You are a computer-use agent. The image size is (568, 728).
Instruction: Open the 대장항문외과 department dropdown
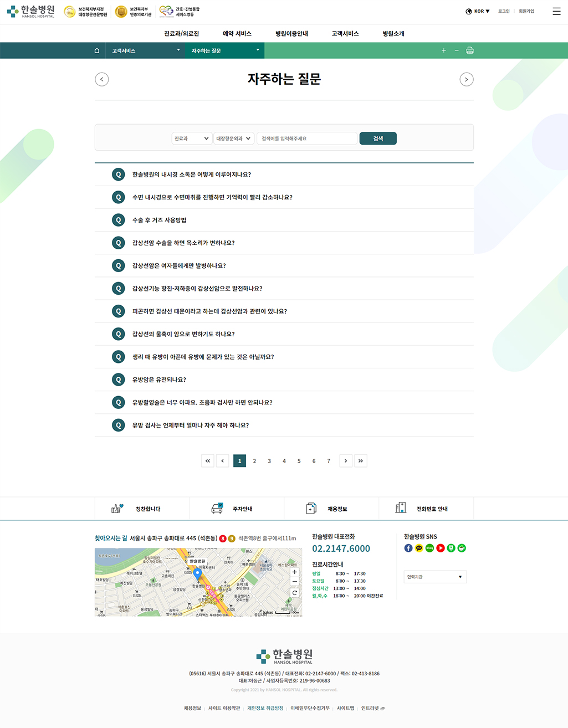[233, 139]
